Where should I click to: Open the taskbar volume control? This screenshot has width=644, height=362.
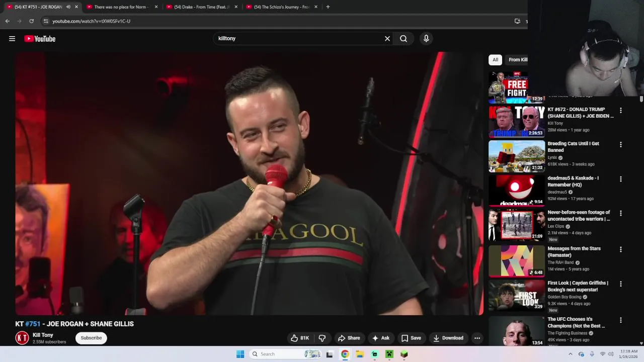coord(611,354)
